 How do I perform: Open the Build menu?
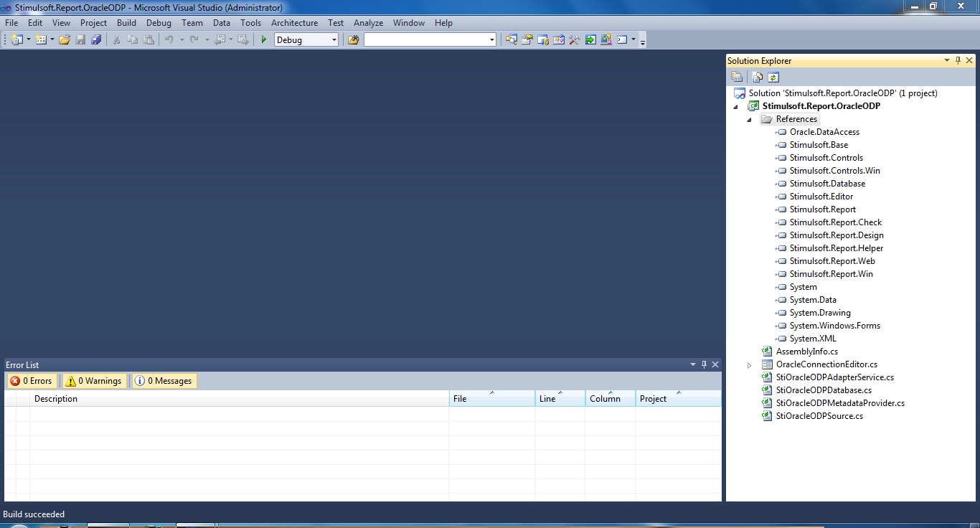126,23
